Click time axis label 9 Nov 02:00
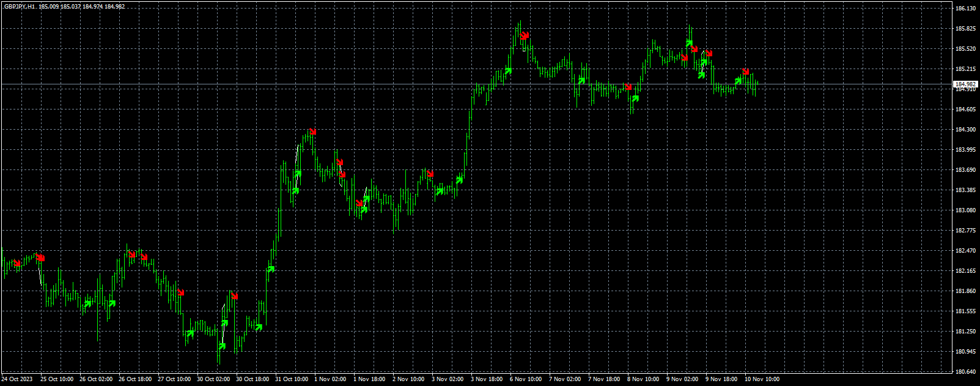 682,379
